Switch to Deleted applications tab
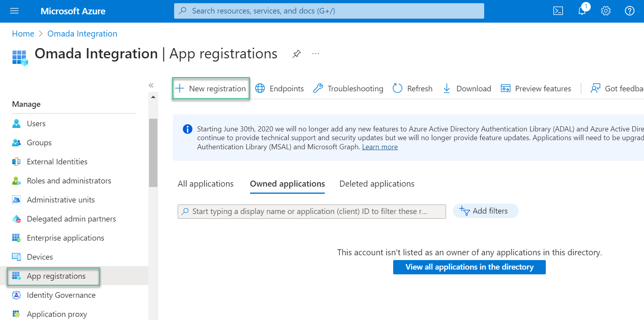 coord(377,184)
